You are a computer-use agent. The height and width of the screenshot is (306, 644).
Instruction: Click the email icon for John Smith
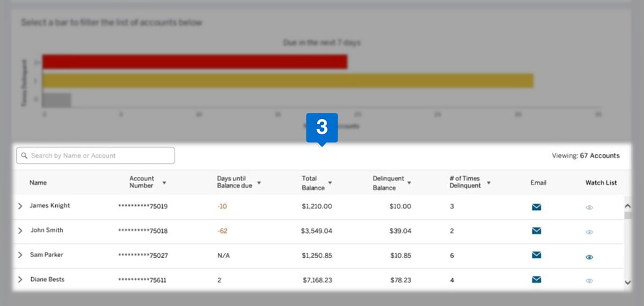[536, 231]
